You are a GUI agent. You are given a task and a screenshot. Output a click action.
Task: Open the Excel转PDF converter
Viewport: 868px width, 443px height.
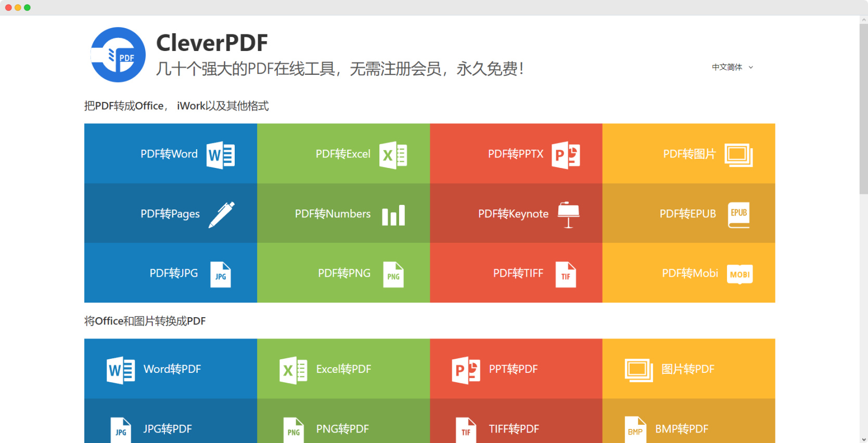click(343, 369)
